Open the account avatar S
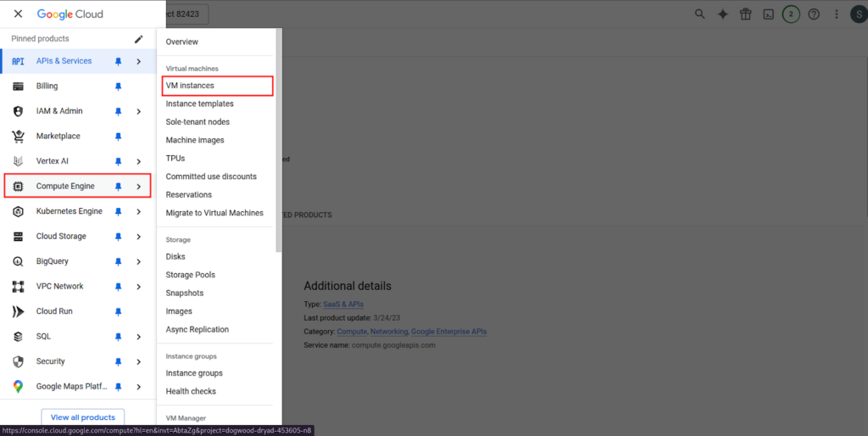868x436 pixels. tap(860, 14)
